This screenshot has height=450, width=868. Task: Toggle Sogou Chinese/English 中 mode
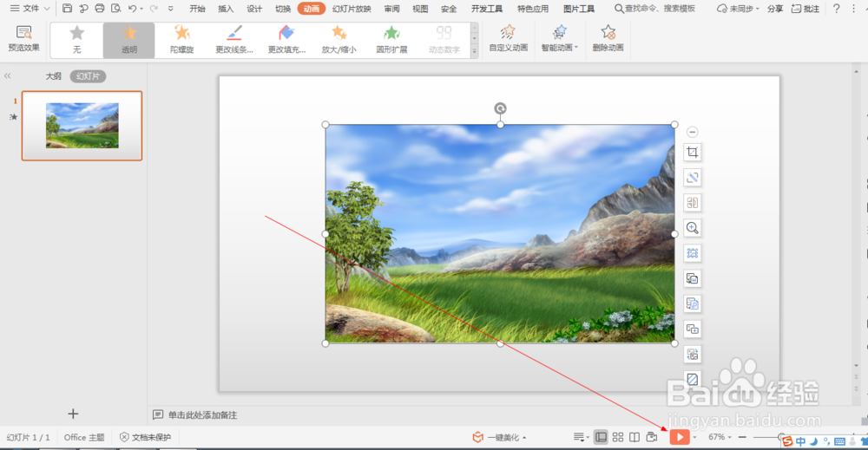[800, 441]
